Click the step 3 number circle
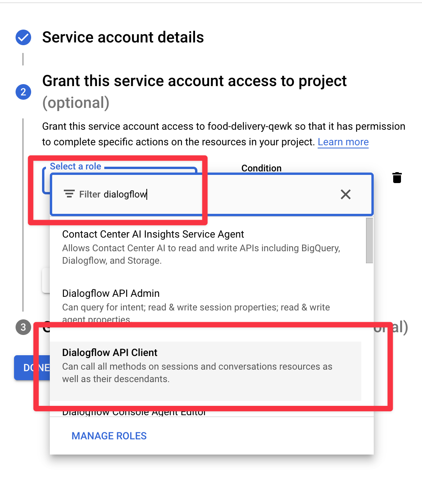This screenshot has width=422, height=504. (x=23, y=327)
